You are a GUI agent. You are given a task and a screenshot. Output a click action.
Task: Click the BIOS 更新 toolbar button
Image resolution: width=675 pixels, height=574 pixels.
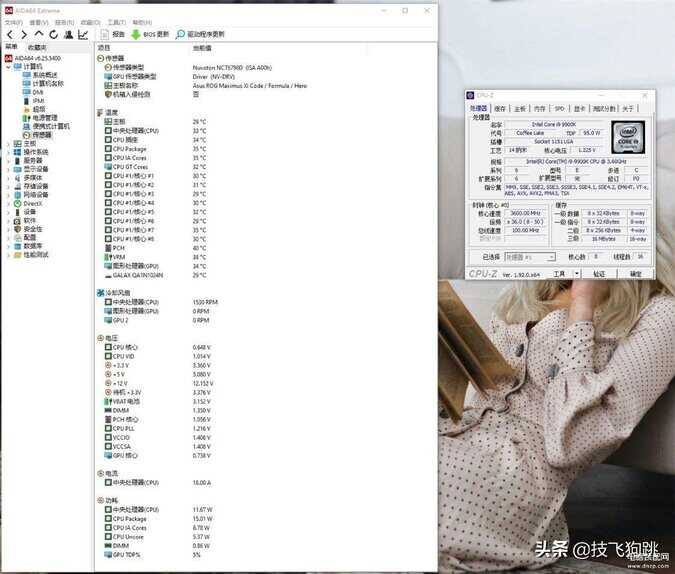150,34
